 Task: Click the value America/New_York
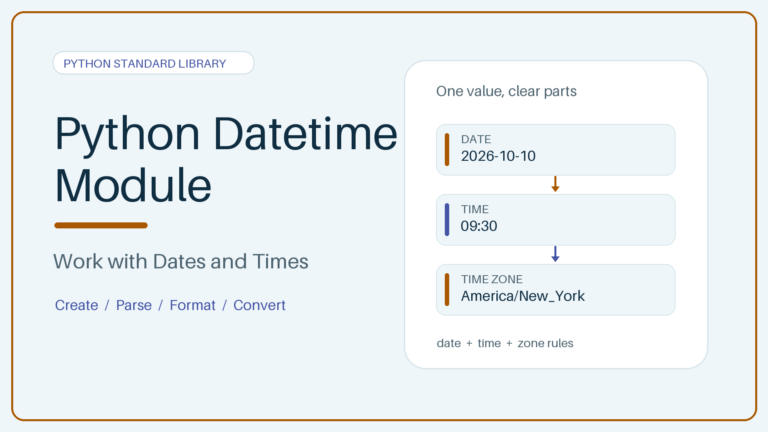pyautogui.click(x=523, y=296)
